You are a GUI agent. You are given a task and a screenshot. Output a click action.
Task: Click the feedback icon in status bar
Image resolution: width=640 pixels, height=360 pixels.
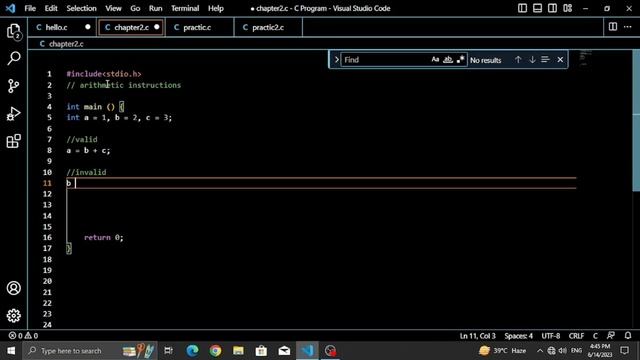(611, 336)
